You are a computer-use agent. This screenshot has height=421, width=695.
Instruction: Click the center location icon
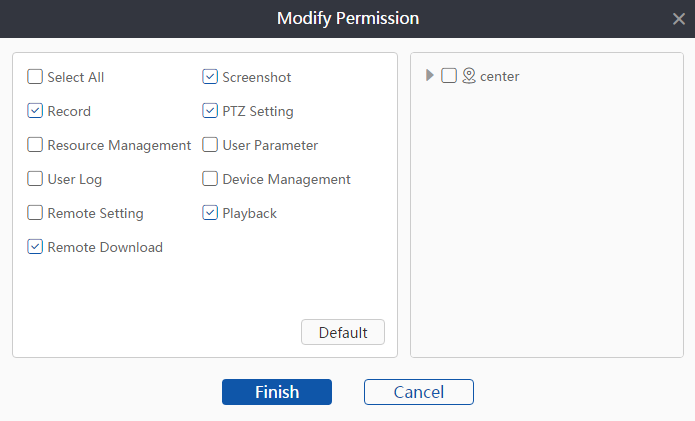[x=468, y=76]
